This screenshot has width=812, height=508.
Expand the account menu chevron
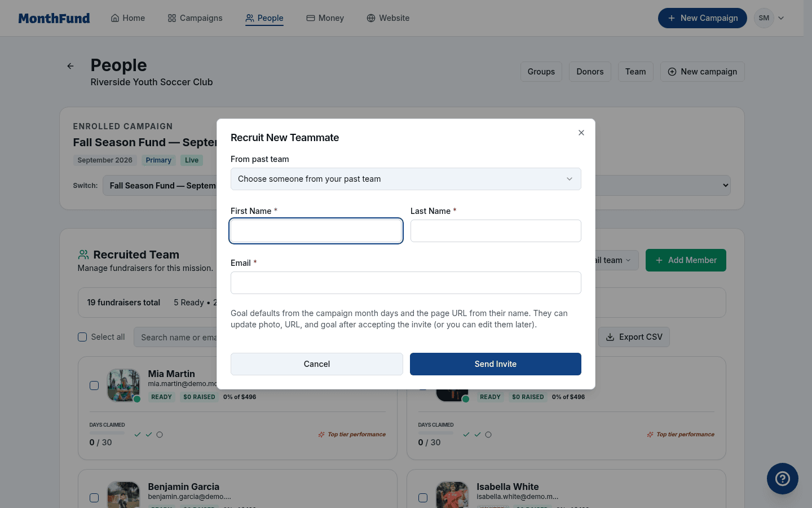(781, 18)
